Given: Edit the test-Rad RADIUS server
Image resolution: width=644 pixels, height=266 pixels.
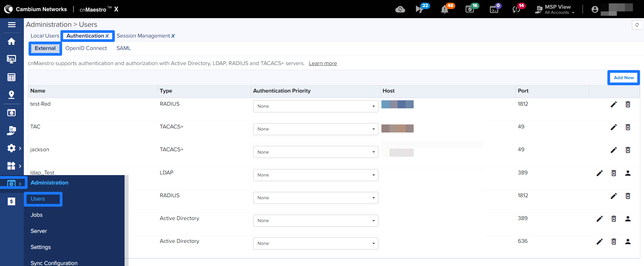Looking at the screenshot, I should 613,104.
